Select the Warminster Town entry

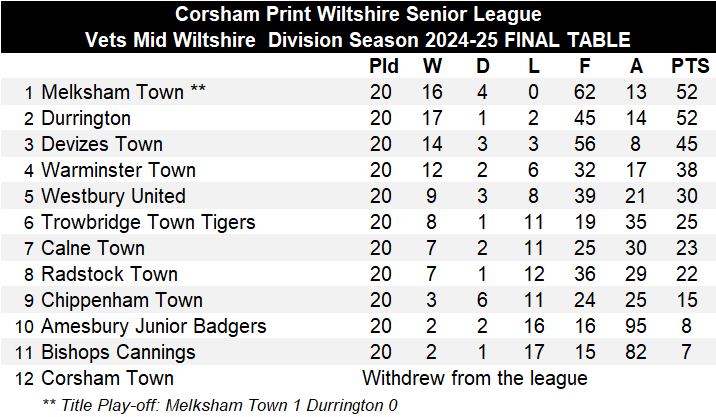pos(118,170)
